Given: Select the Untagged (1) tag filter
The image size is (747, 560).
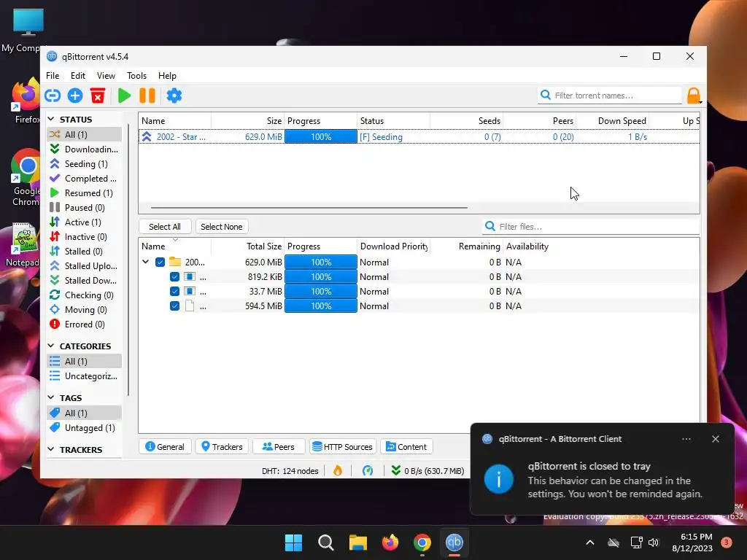Looking at the screenshot, I should coord(85,427).
